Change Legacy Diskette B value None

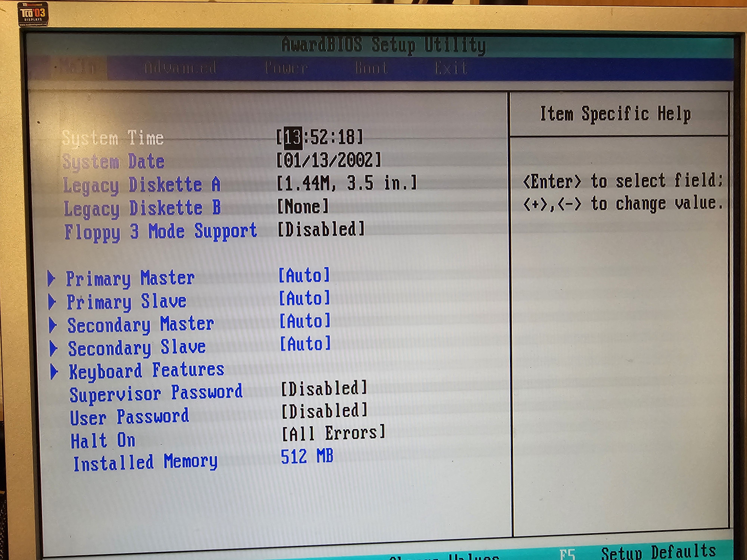click(303, 206)
